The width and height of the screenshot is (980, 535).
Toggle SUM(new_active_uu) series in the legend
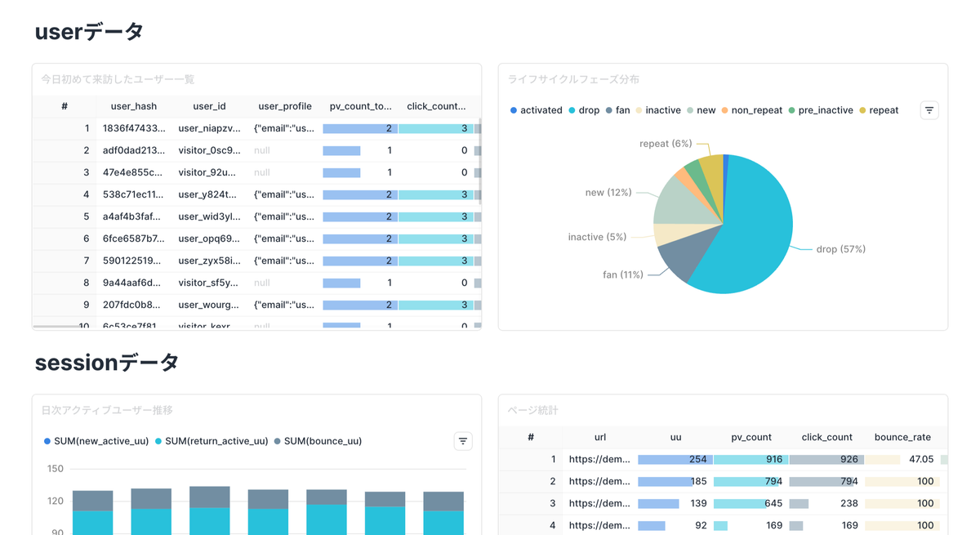[96, 441]
